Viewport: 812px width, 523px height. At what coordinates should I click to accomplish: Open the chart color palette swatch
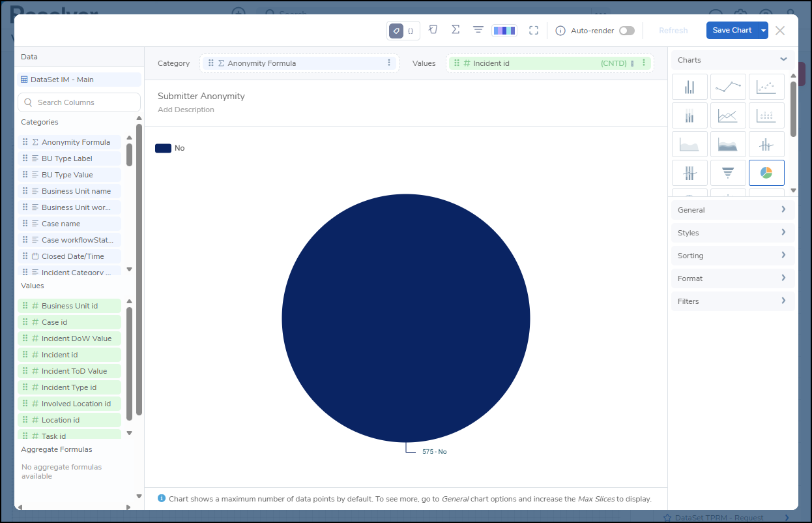[504, 31]
